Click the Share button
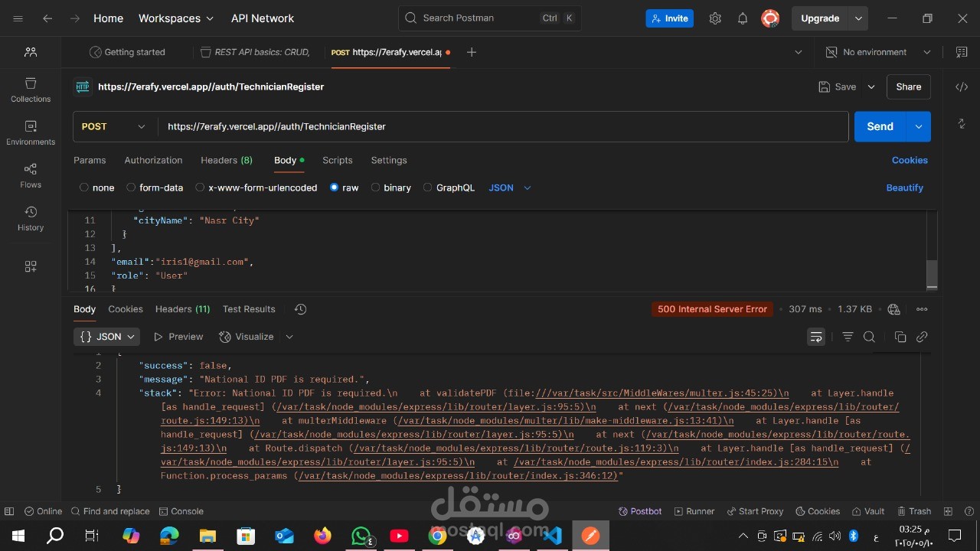 pos(909,86)
